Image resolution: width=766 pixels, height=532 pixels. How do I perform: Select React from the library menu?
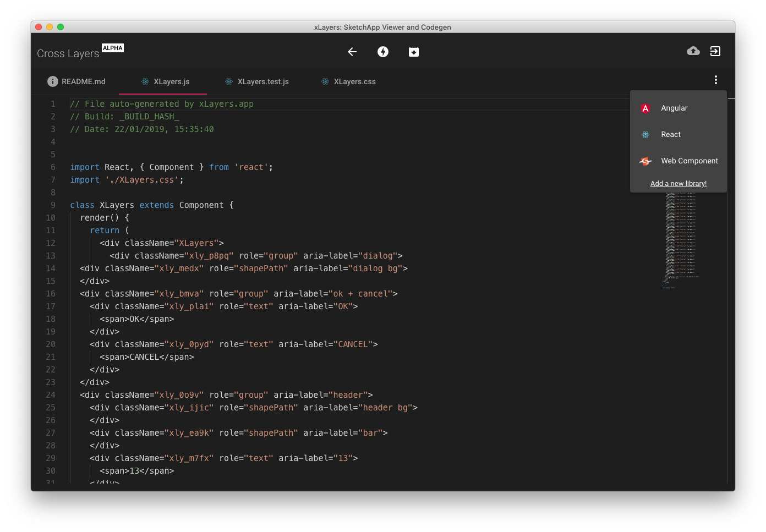point(679,135)
